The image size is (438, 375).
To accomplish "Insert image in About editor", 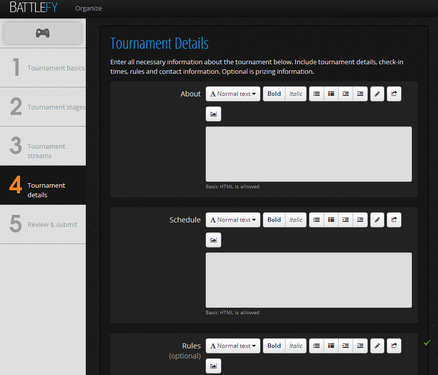I will 213,114.
